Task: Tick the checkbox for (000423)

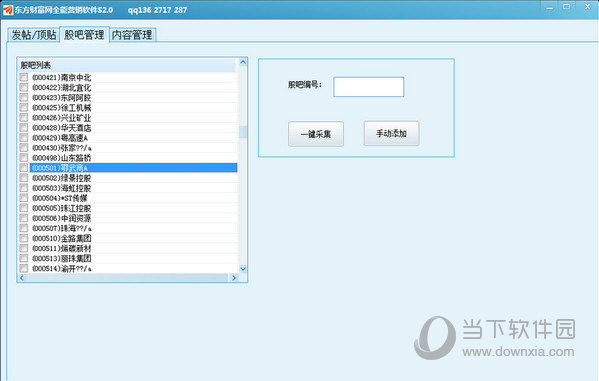Action: click(24, 97)
